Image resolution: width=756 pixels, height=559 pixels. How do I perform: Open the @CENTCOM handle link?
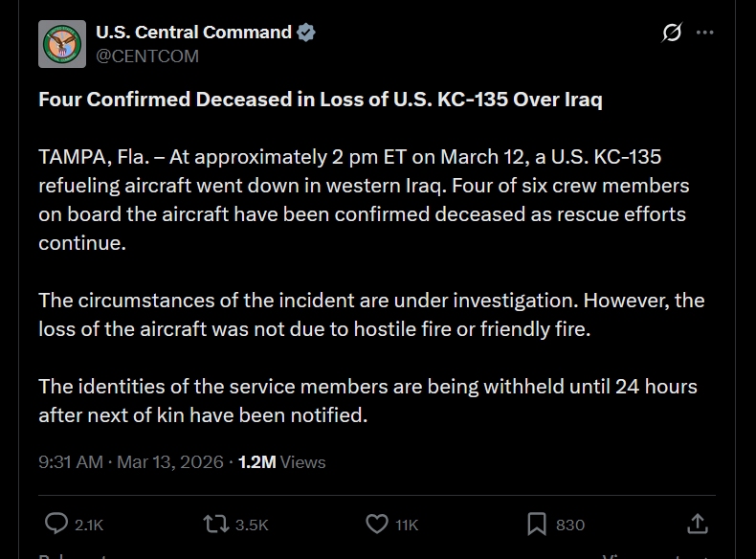point(147,56)
